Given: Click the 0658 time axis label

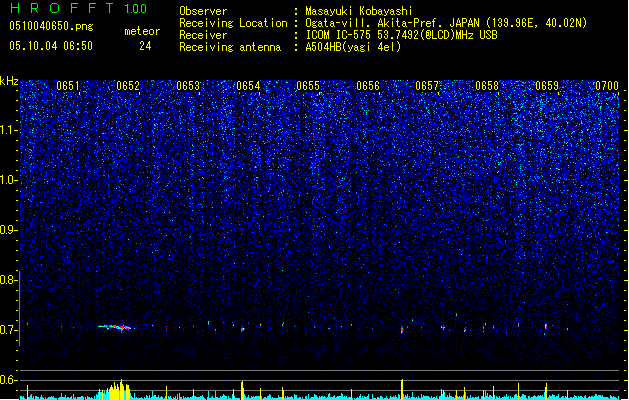Looking at the screenshot, I should click(487, 86).
